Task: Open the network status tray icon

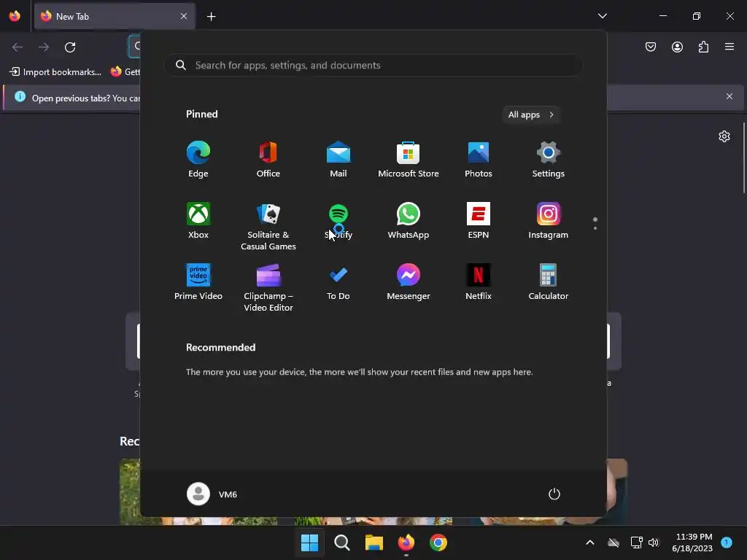Action: (636, 542)
